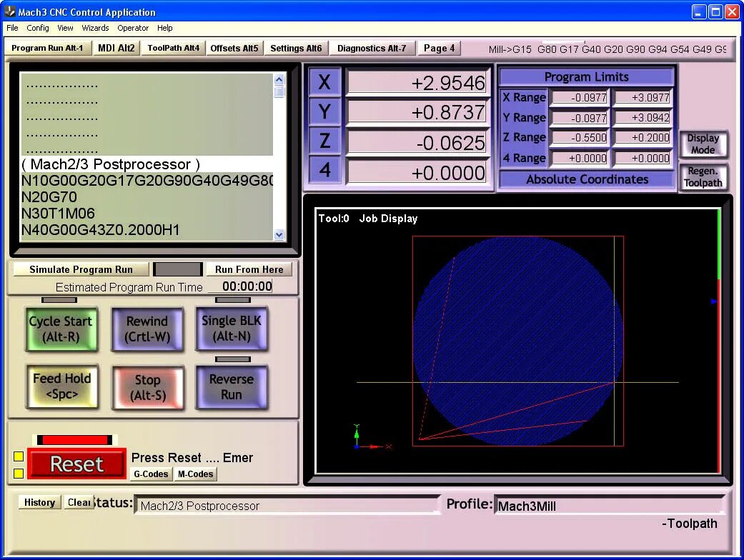Click the lower yellow LED next to Reset
The width and height of the screenshot is (744, 560).
coord(19,474)
